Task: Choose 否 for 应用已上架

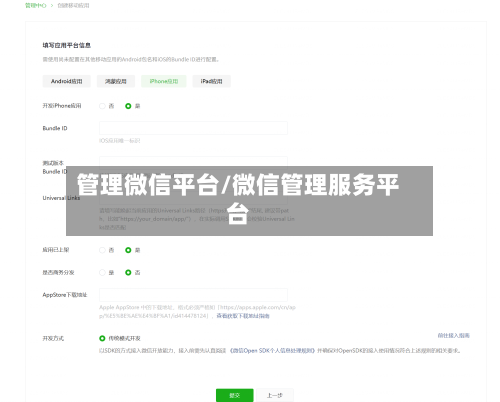Action: (x=102, y=250)
